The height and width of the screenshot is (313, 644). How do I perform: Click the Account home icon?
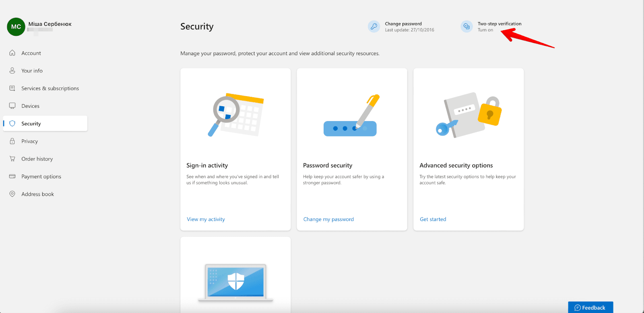[x=12, y=53]
